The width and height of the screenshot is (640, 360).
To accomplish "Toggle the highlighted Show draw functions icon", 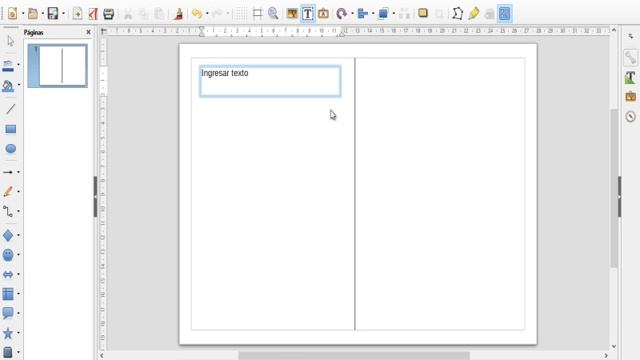I will (505, 13).
